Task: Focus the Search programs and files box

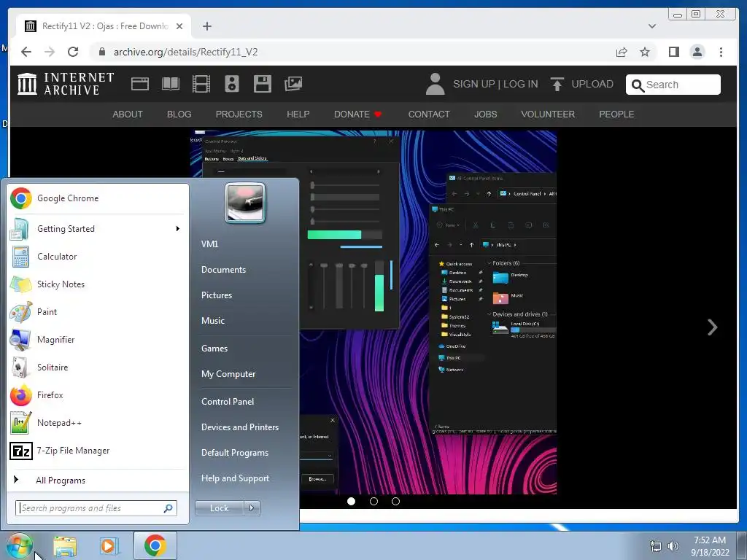Action: click(x=96, y=508)
